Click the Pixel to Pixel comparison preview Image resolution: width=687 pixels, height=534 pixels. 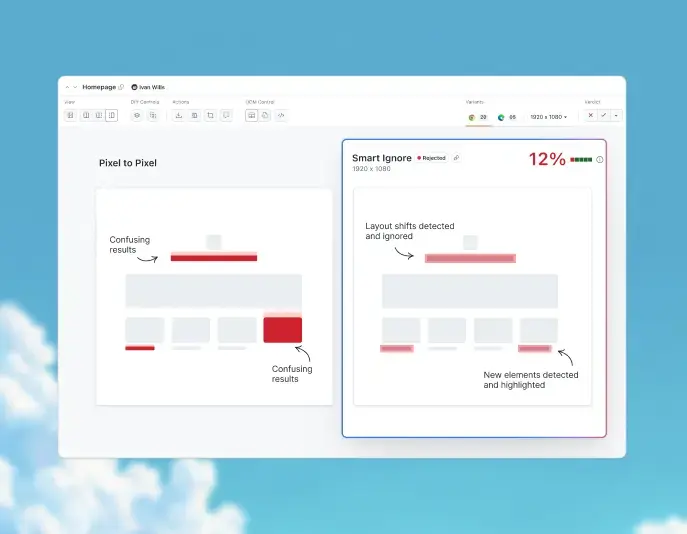(x=214, y=297)
